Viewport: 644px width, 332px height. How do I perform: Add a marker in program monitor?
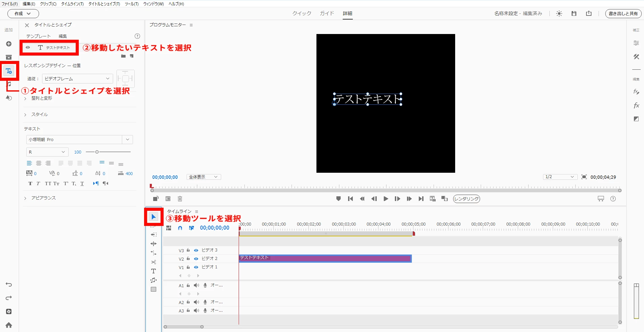(x=339, y=199)
